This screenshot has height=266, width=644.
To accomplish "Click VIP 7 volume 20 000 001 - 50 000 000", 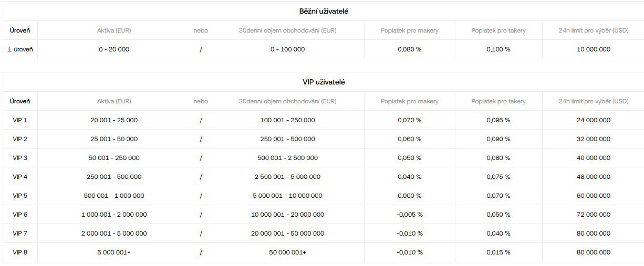I will pos(287,233).
